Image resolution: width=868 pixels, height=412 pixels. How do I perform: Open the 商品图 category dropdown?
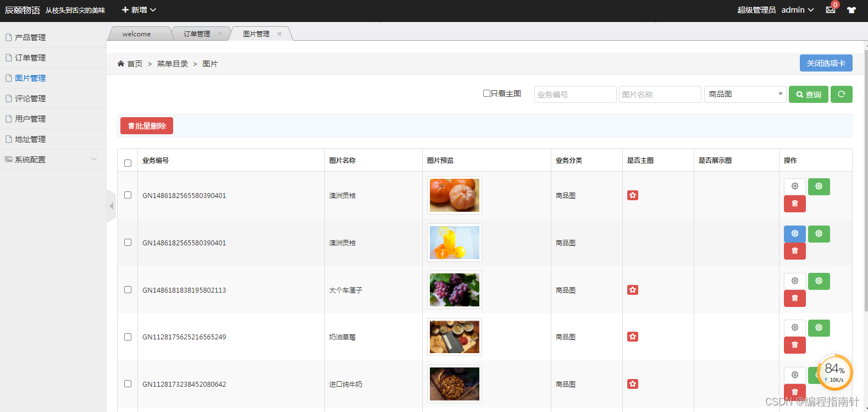coord(745,94)
